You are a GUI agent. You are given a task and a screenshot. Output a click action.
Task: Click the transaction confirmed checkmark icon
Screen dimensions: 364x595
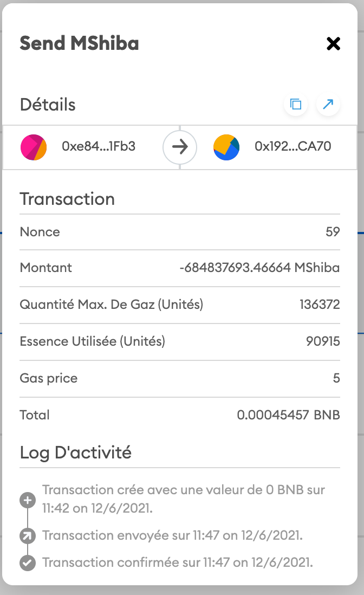[28, 563]
